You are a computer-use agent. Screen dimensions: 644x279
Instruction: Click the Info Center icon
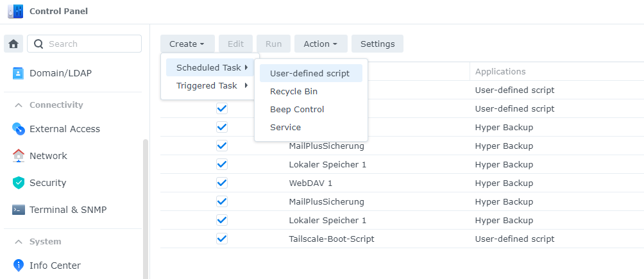point(19,266)
